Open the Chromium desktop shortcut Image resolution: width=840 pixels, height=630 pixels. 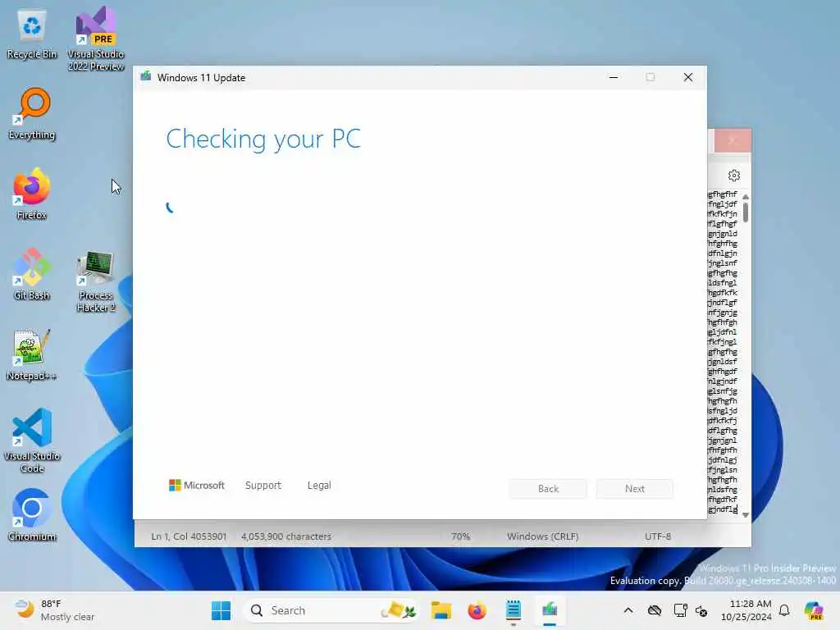(x=32, y=515)
